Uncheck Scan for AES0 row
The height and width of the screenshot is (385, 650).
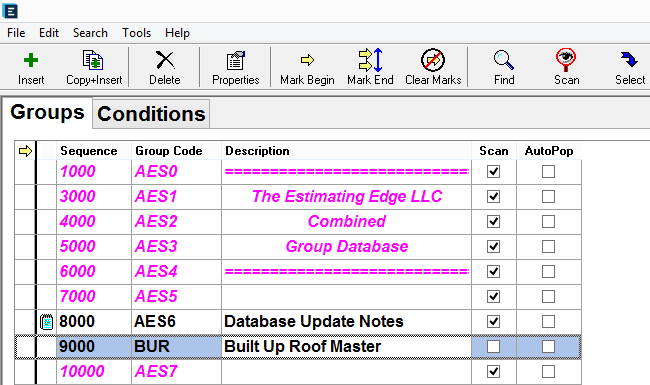tap(493, 172)
